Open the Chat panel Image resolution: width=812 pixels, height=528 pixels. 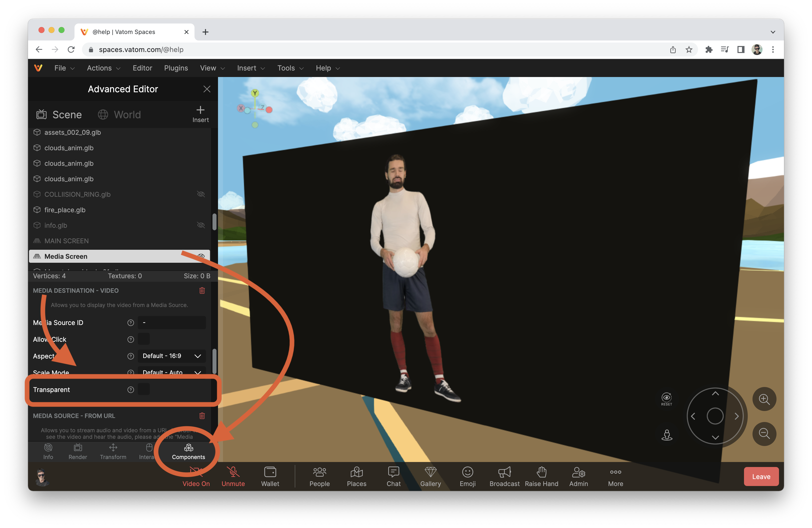coord(393,476)
